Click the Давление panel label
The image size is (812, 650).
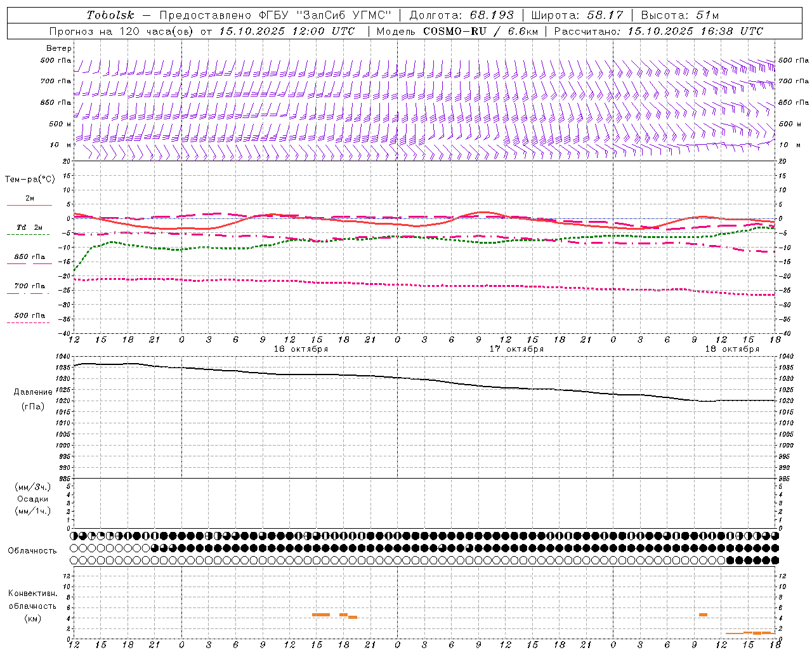pyautogui.click(x=33, y=392)
